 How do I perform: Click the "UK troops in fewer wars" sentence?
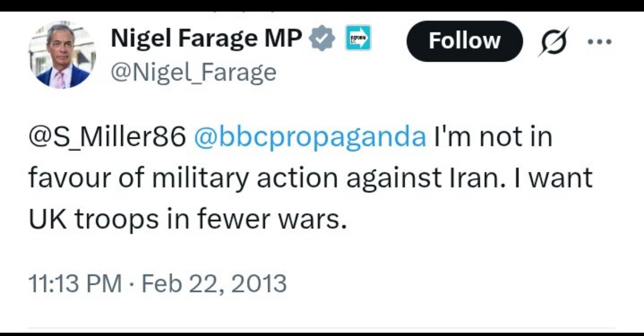point(188,219)
